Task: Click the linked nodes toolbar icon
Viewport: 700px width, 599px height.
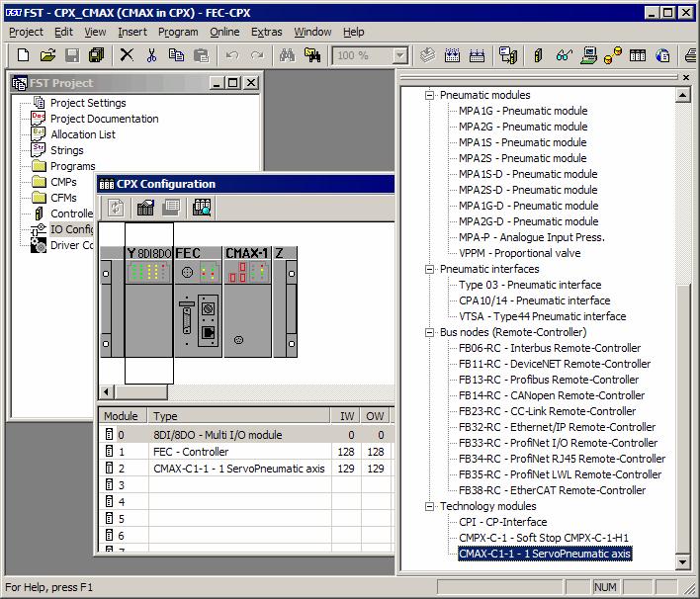Action: (x=613, y=55)
